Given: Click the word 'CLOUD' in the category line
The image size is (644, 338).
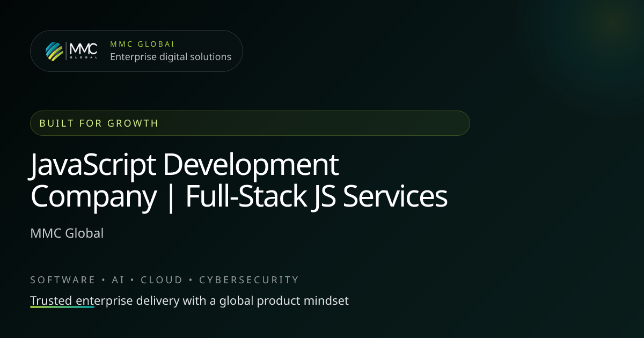Looking at the screenshot, I should (162, 280).
